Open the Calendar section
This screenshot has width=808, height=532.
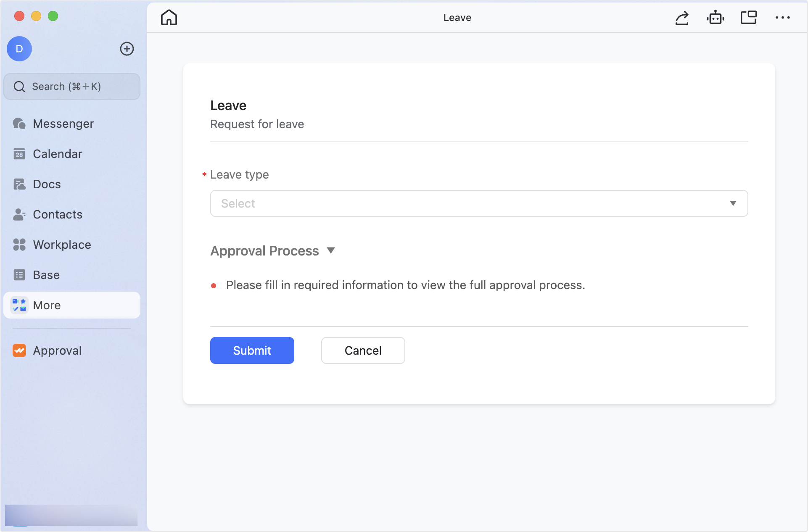pos(58,154)
